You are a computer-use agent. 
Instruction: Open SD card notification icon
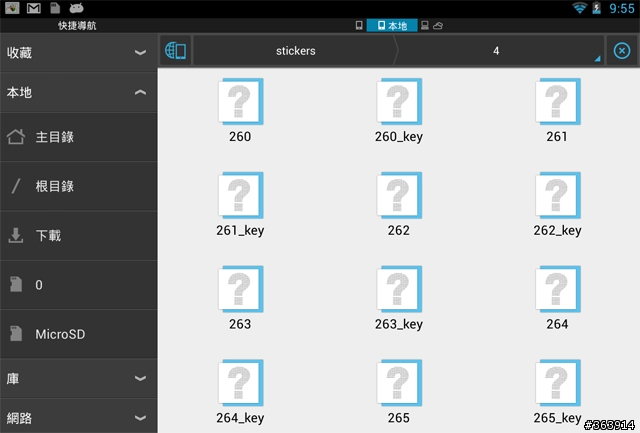point(55,8)
